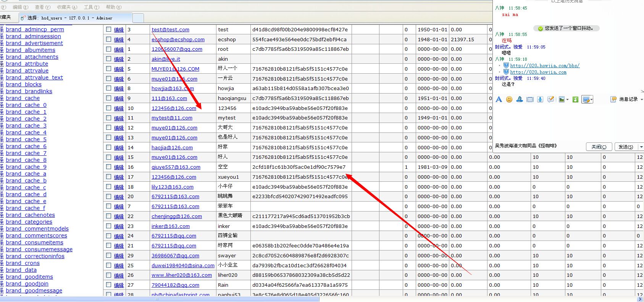Click the send picture icon
This screenshot has width=644, height=302.
click(x=562, y=100)
